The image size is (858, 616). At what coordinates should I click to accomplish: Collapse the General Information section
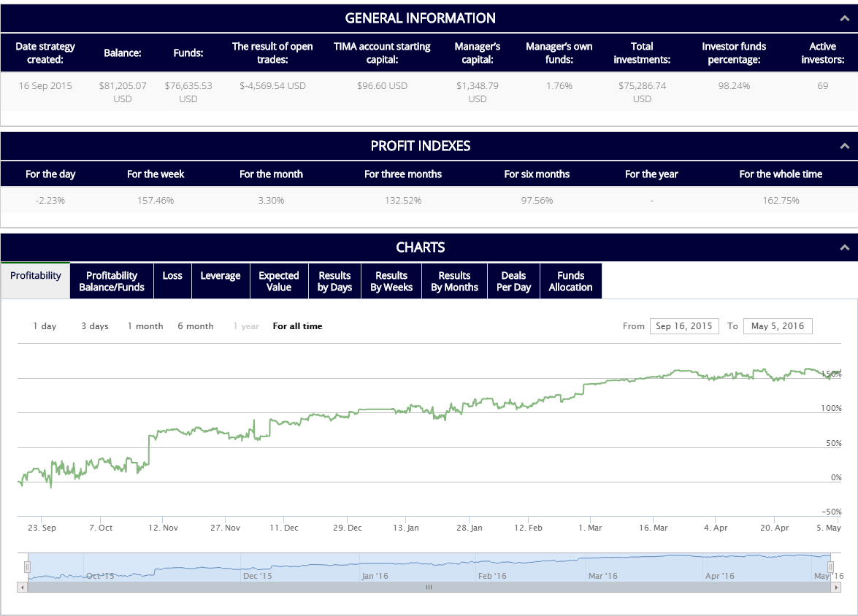tap(844, 19)
